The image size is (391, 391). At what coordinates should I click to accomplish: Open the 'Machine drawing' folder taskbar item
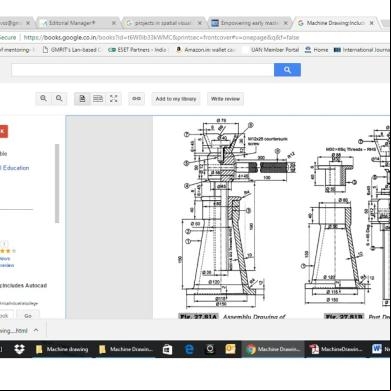(x=62, y=349)
